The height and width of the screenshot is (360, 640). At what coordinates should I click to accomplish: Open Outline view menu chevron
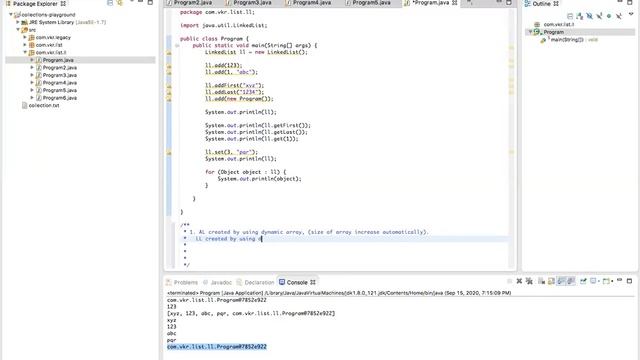coord(631,14)
